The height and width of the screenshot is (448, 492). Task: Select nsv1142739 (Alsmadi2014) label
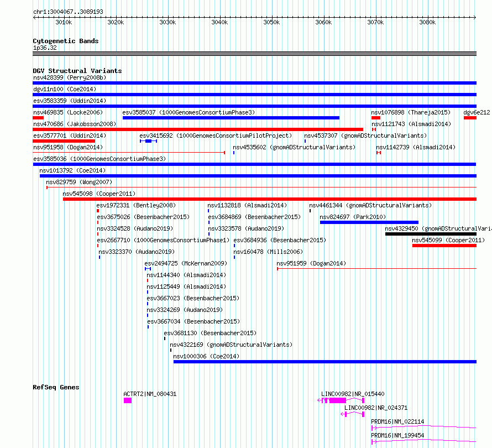[416, 147]
